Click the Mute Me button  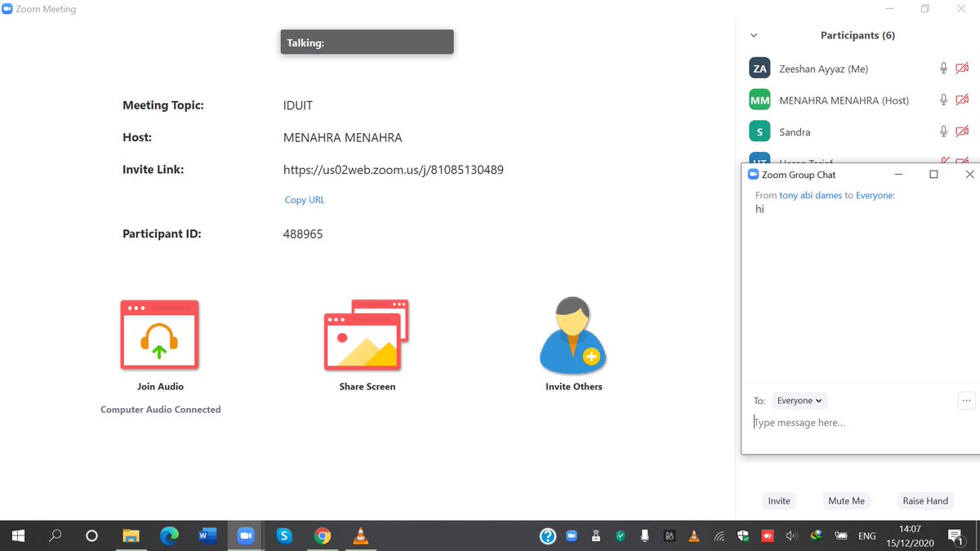pos(846,500)
